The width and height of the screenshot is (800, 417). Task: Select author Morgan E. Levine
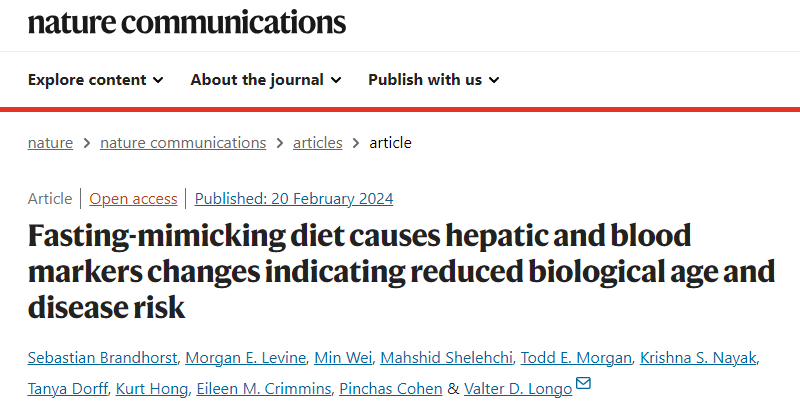pos(245,358)
